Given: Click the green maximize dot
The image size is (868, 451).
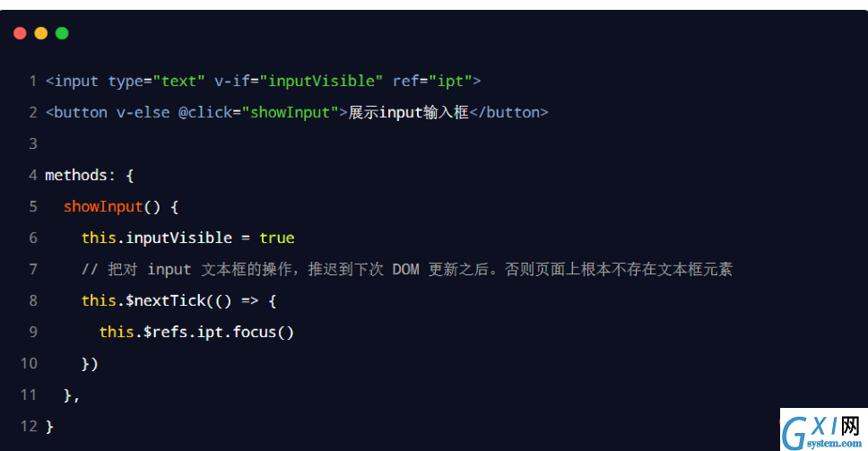Looking at the screenshot, I should (x=62, y=33).
